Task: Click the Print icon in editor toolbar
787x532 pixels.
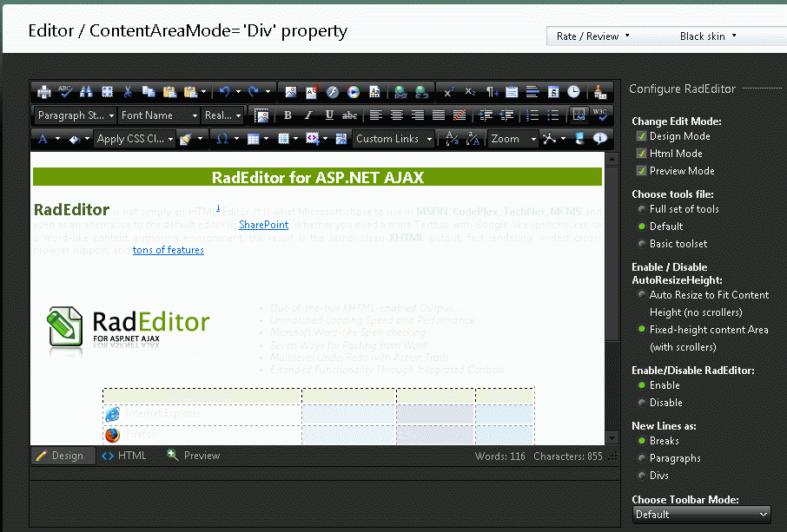Action: pos(44,92)
